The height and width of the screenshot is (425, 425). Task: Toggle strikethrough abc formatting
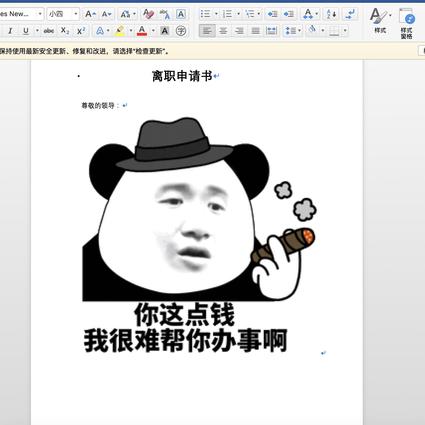coord(49,31)
